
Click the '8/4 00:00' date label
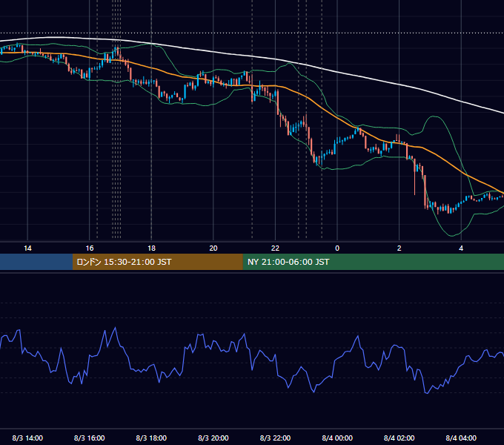click(337, 438)
